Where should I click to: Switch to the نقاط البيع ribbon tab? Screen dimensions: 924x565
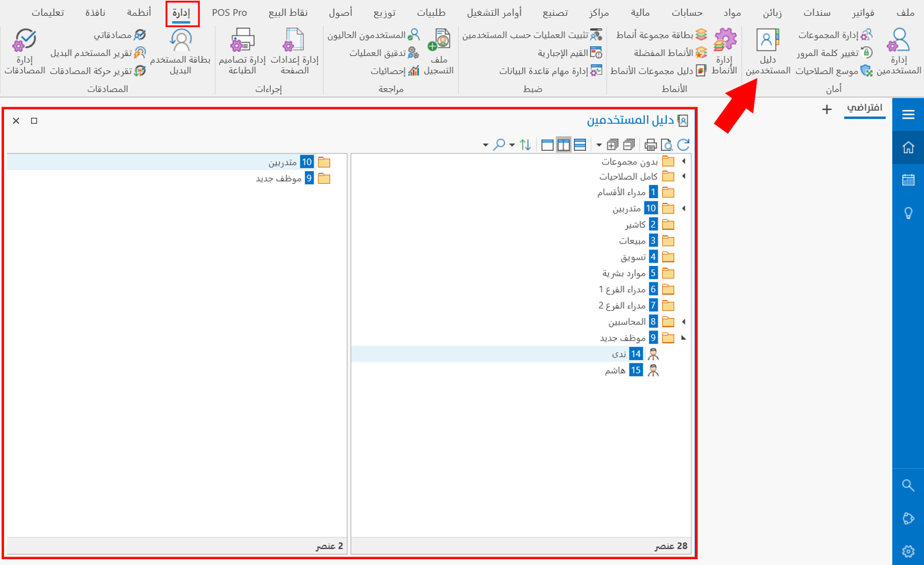289,11
